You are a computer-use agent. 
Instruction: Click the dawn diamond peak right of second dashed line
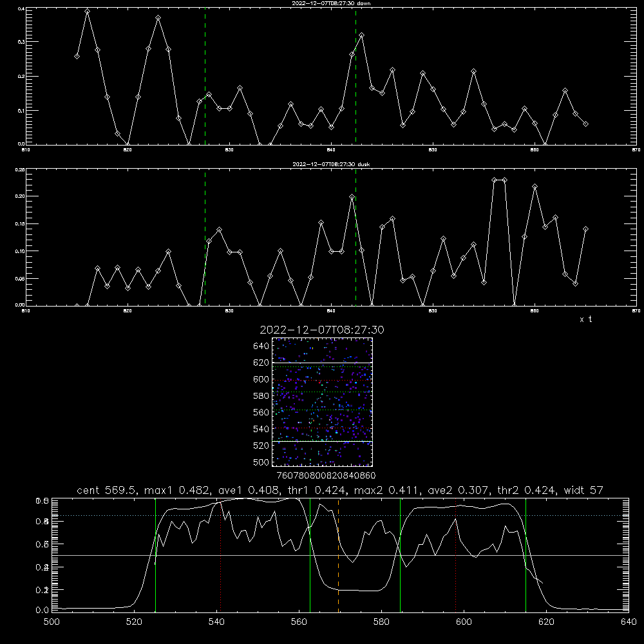pos(361,35)
